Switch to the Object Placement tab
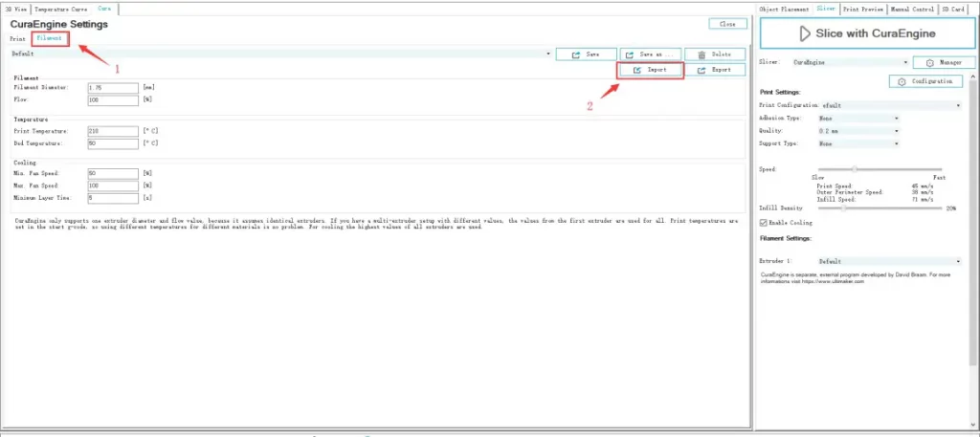Screen dimensions: 980x437 tap(784, 10)
